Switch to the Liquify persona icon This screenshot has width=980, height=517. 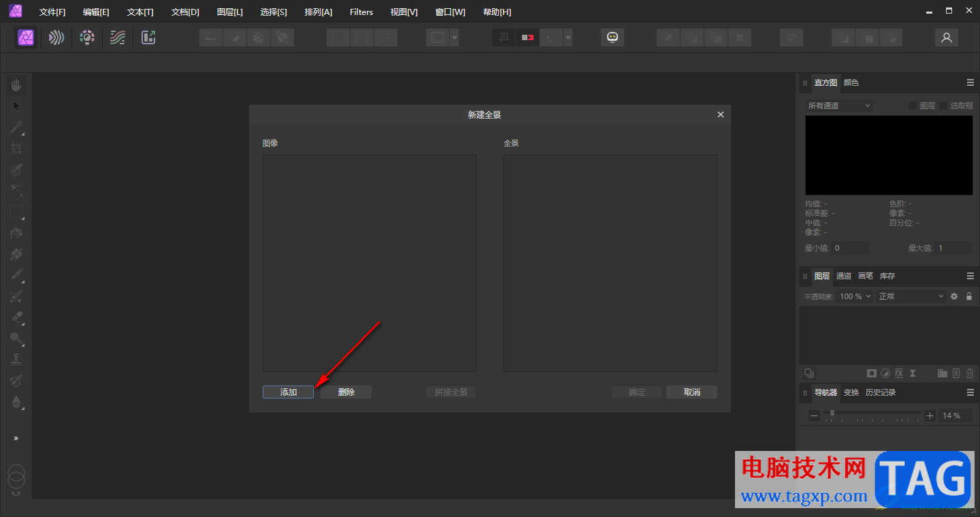[x=56, y=37]
